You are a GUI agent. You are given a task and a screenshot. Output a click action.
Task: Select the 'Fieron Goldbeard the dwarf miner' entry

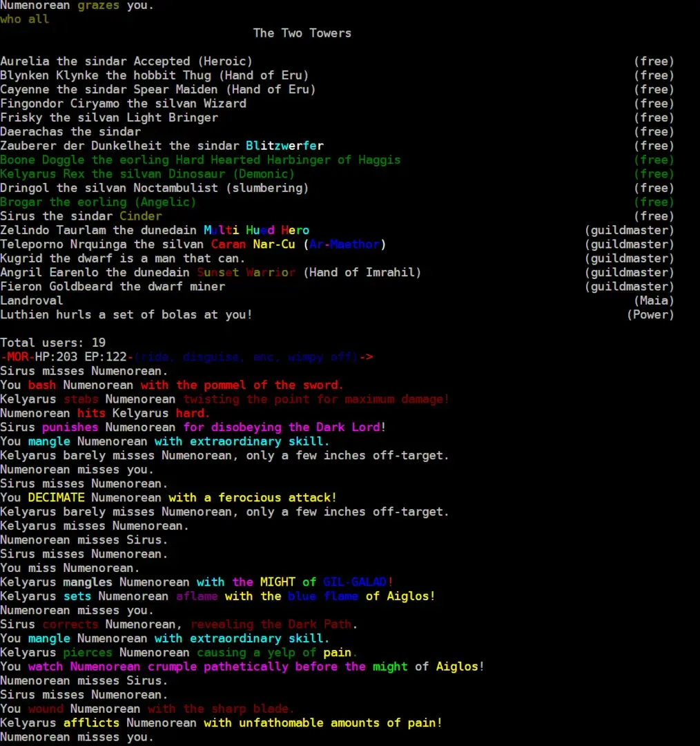(x=113, y=287)
